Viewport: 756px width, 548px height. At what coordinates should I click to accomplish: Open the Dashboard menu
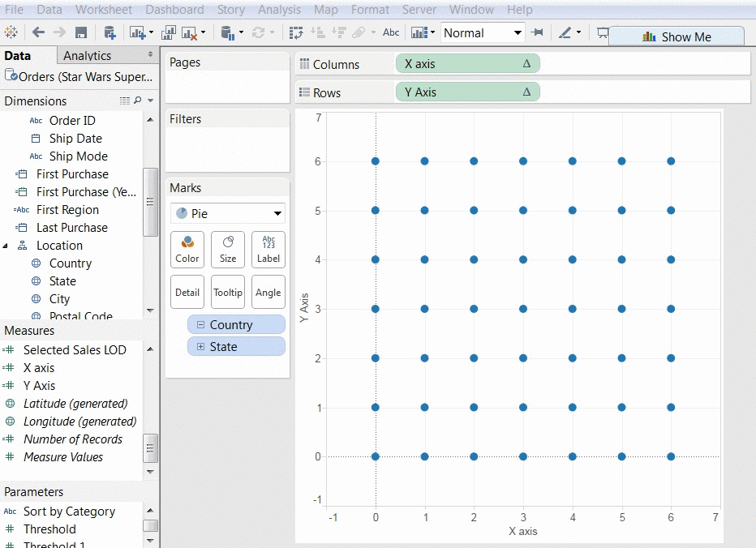pos(174,10)
